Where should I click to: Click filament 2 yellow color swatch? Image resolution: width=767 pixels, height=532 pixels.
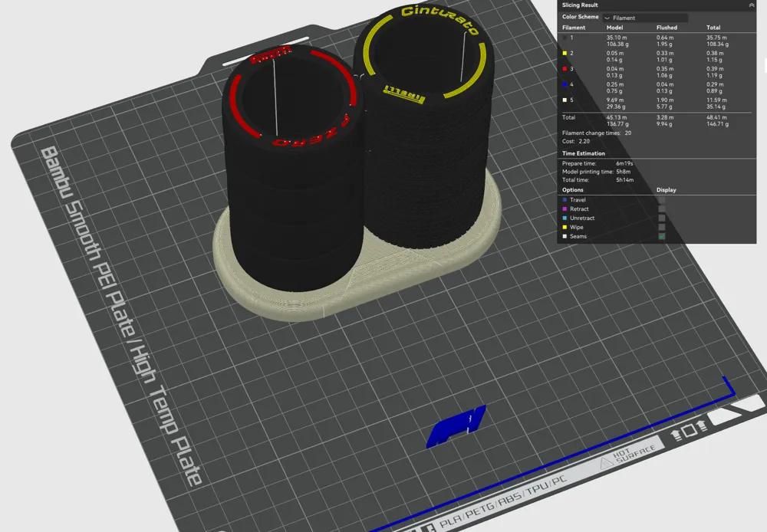click(565, 54)
